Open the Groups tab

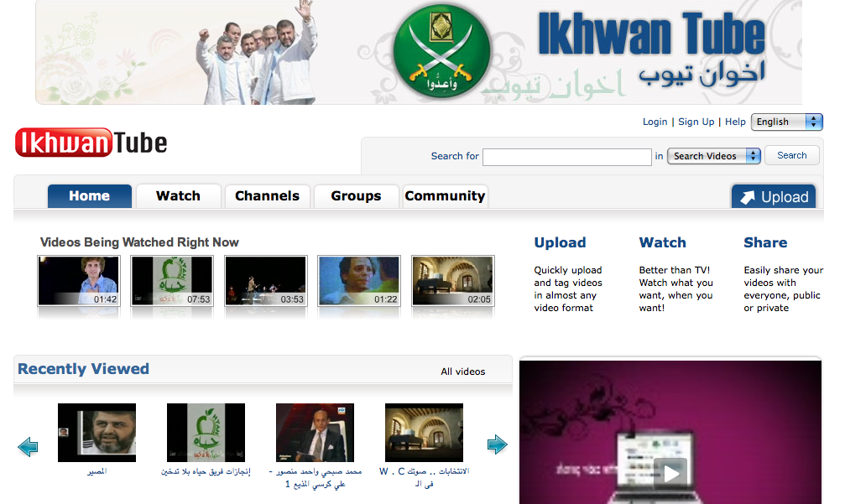(x=356, y=196)
